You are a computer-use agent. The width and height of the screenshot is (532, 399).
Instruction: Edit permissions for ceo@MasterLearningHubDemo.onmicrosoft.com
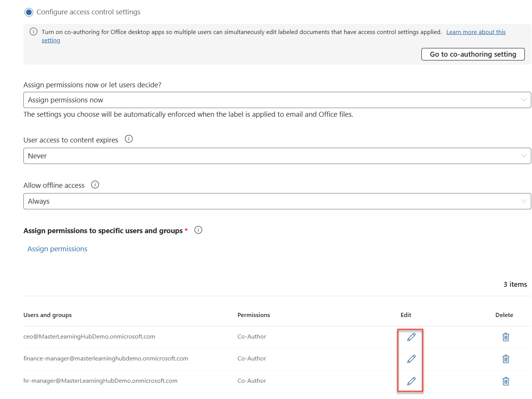410,337
